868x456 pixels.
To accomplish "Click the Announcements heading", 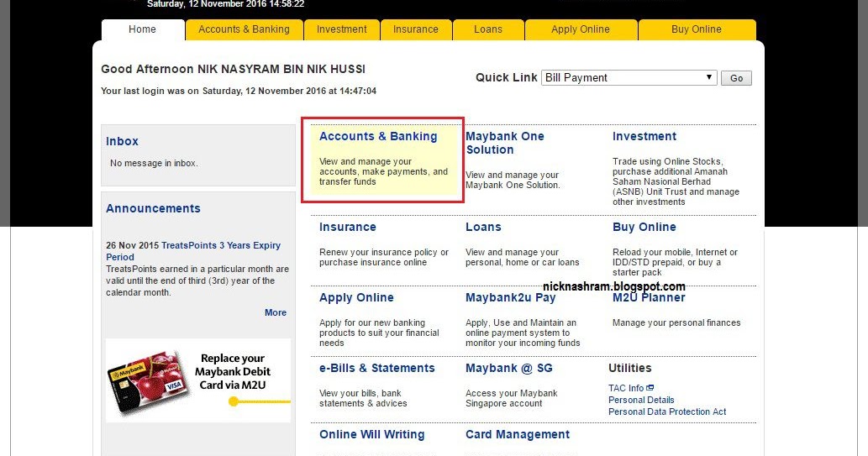I will (153, 208).
